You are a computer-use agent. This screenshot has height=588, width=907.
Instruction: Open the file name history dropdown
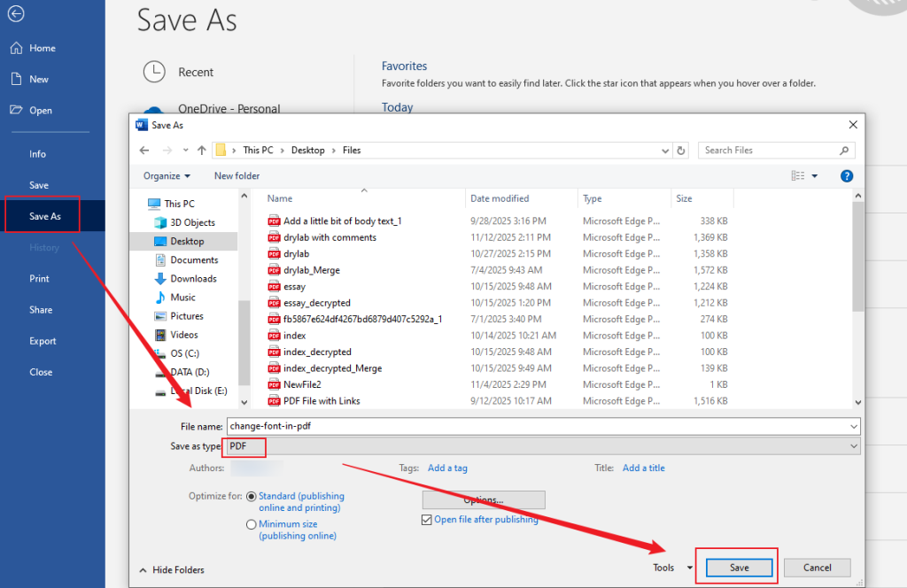click(852, 426)
